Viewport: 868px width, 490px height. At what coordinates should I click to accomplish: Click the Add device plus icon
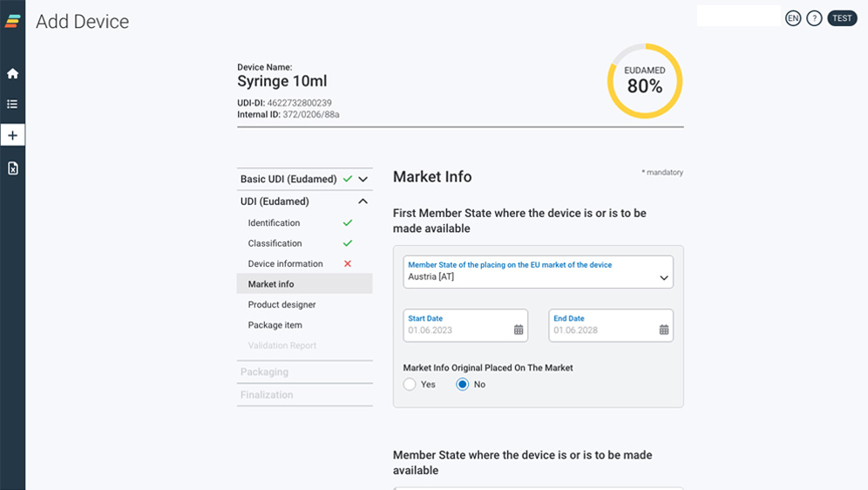12,136
